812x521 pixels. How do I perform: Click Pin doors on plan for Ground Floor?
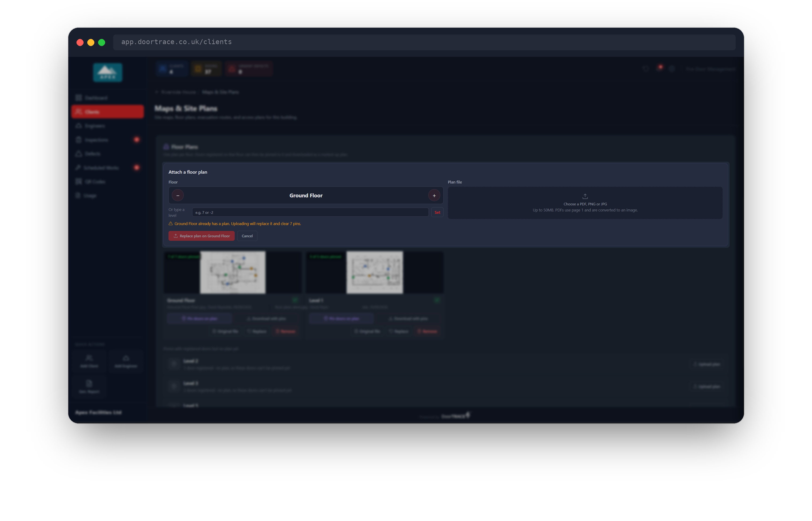point(200,318)
